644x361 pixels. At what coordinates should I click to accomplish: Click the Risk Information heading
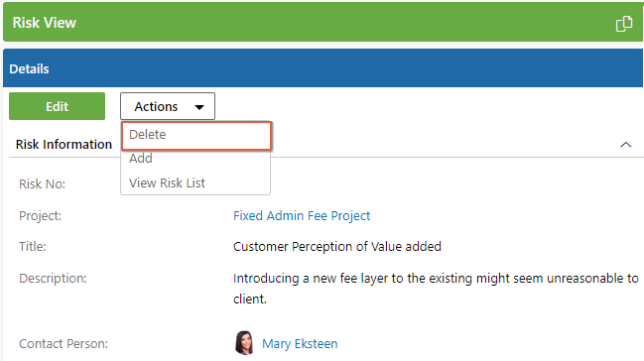(x=64, y=145)
